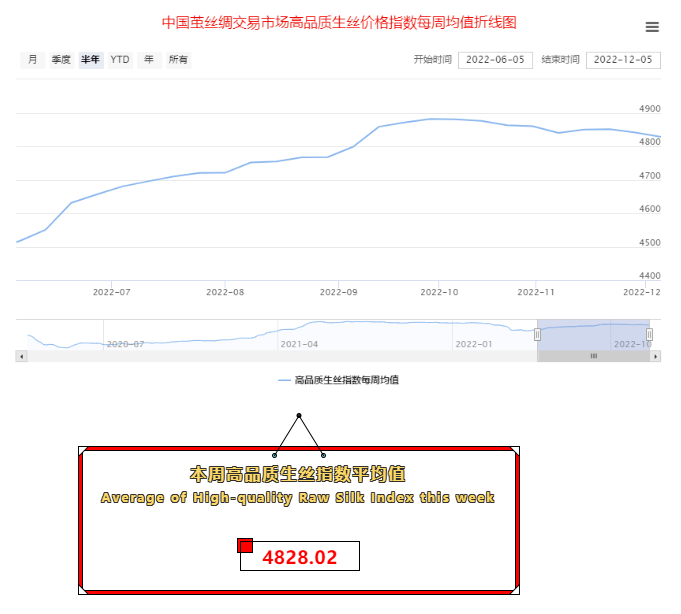Click the navigator right range handle
Image resolution: width=681 pixels, height=614 pixels.
tap(649, 334)
